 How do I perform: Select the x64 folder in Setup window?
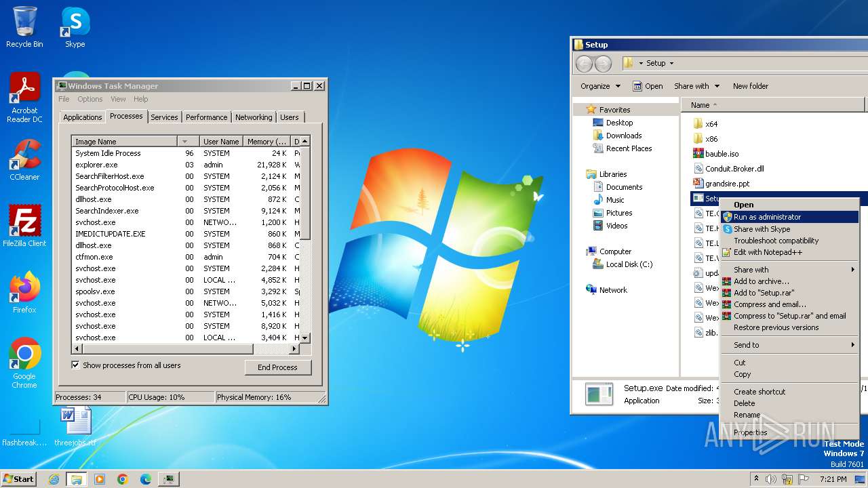coord(711,124)
